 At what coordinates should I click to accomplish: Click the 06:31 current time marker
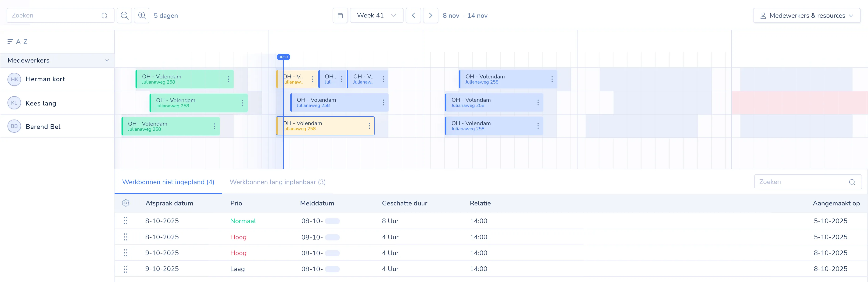tap(283, 57)
